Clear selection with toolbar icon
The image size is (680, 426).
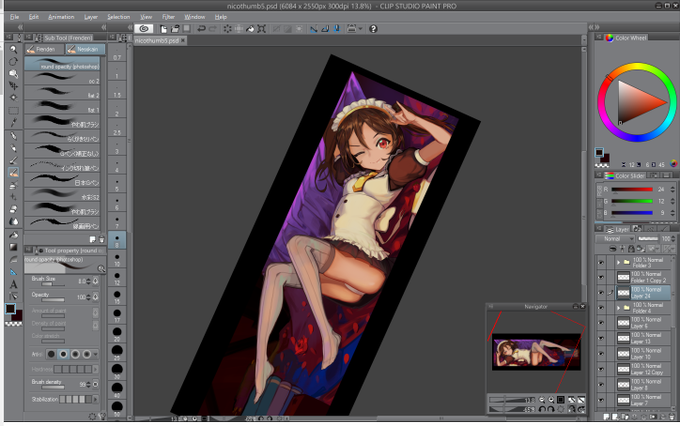[227, 29]
